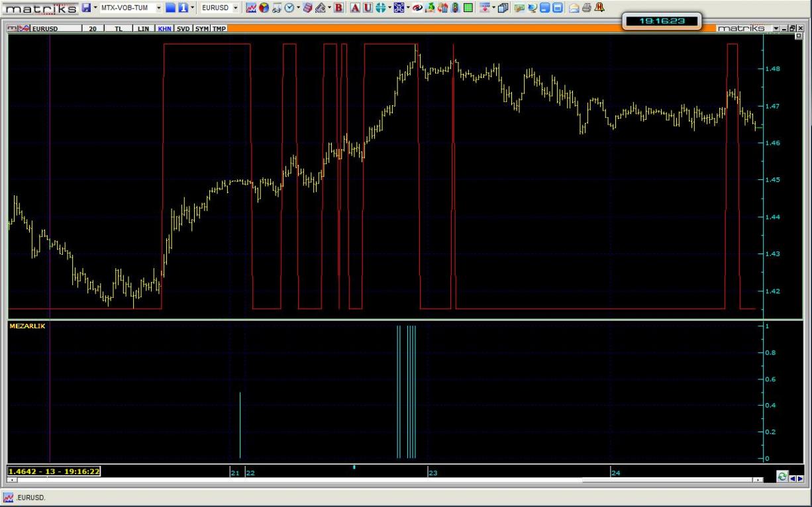Viewport: 812px width, 507px height.
Task: Click the printer icon in toolbar
Action: click(587, 8)
